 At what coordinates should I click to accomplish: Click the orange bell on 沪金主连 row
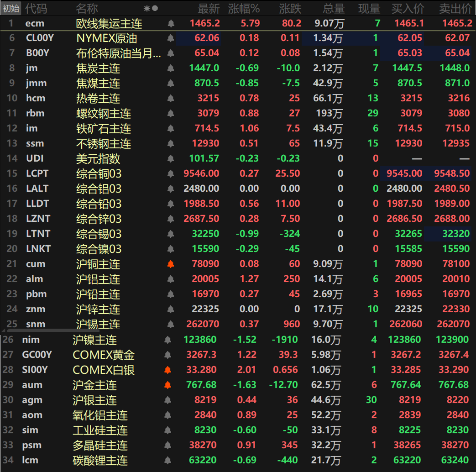[x=167, y=385]
